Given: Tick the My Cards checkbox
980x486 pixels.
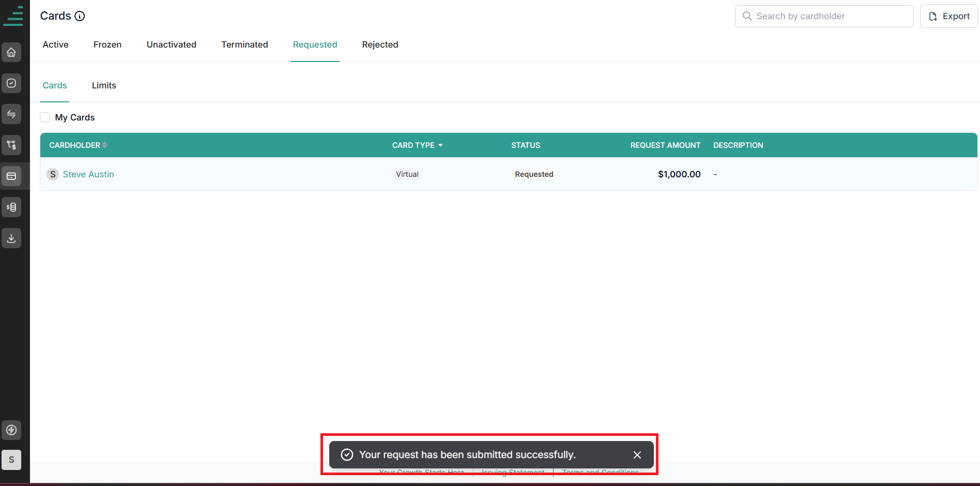Looking at the screenshot, I should coord(45,117).
